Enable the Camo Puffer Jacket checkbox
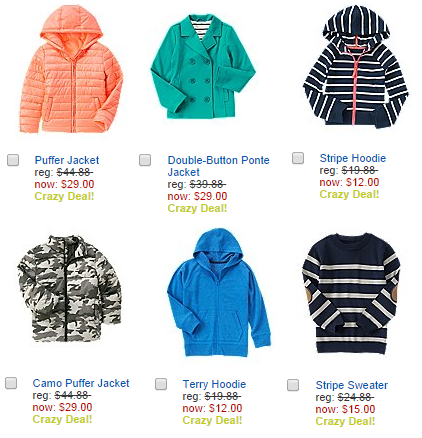This screenshot has height=438, width=422. coord(11,383)
